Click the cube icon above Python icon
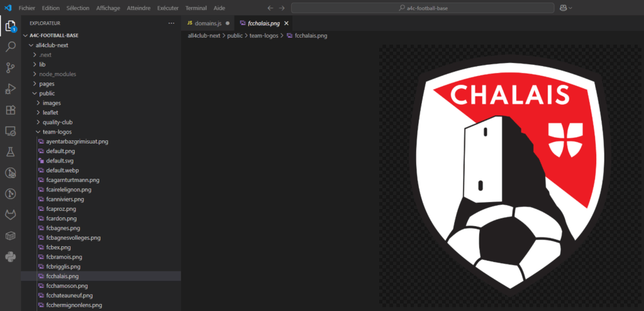644x311 pixels. coord(10,235)
